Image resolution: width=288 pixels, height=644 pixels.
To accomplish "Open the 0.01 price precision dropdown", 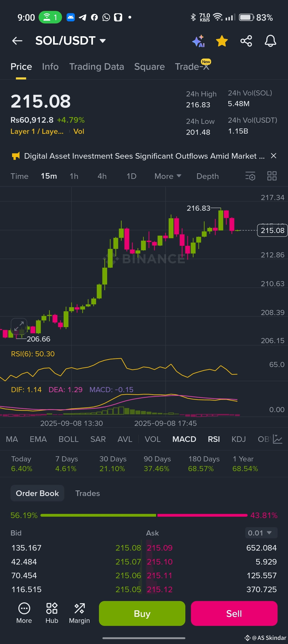I will click(261, 533).
